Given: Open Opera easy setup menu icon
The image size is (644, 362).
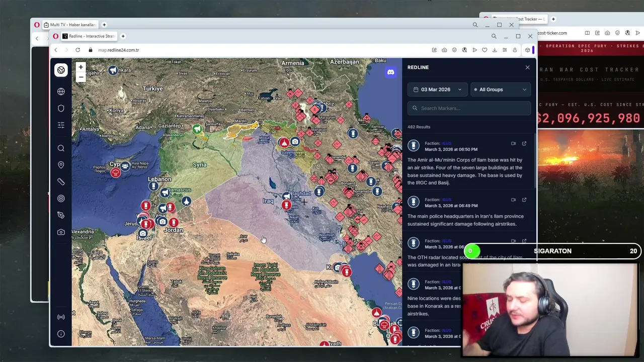Looking at the screenshot, I should point(505,50).
